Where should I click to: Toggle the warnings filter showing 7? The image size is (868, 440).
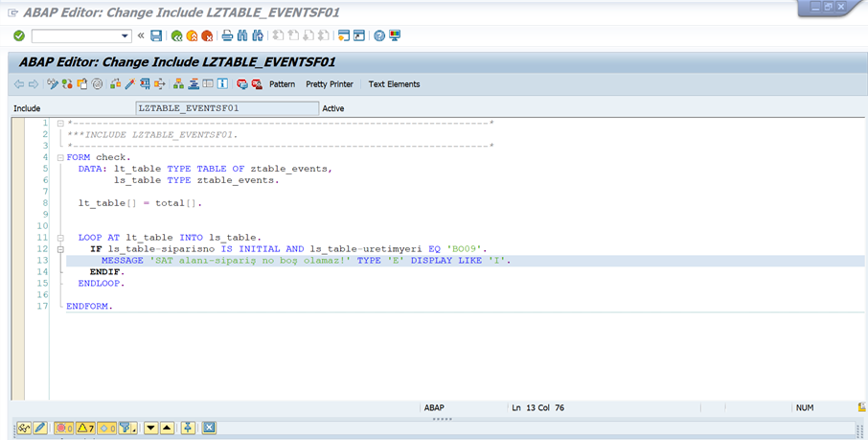tap(84, 428)
